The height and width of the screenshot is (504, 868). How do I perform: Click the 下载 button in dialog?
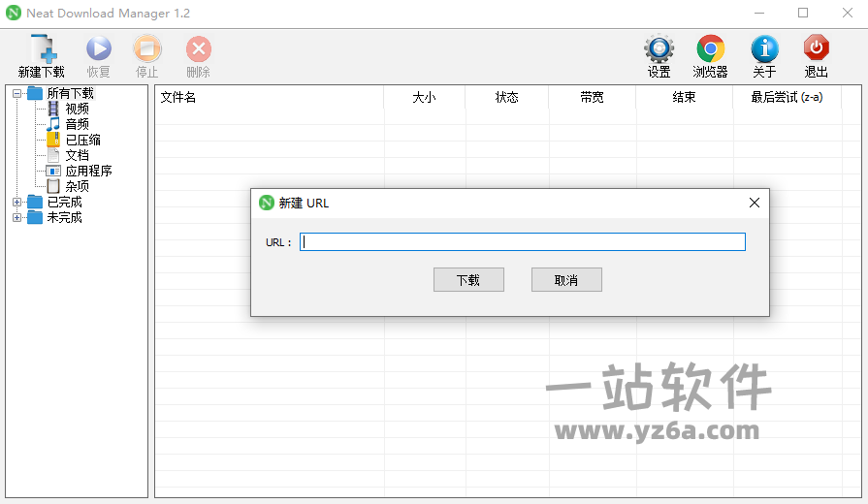point(468,280)
